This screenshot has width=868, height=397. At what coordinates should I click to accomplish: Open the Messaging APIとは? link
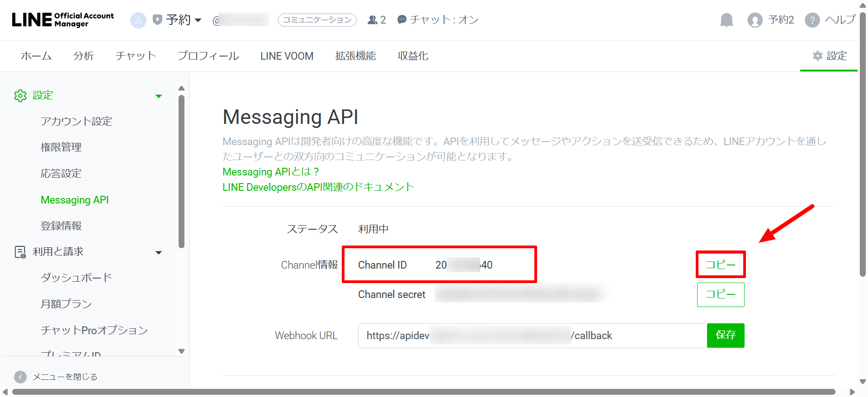pos(271,172)
